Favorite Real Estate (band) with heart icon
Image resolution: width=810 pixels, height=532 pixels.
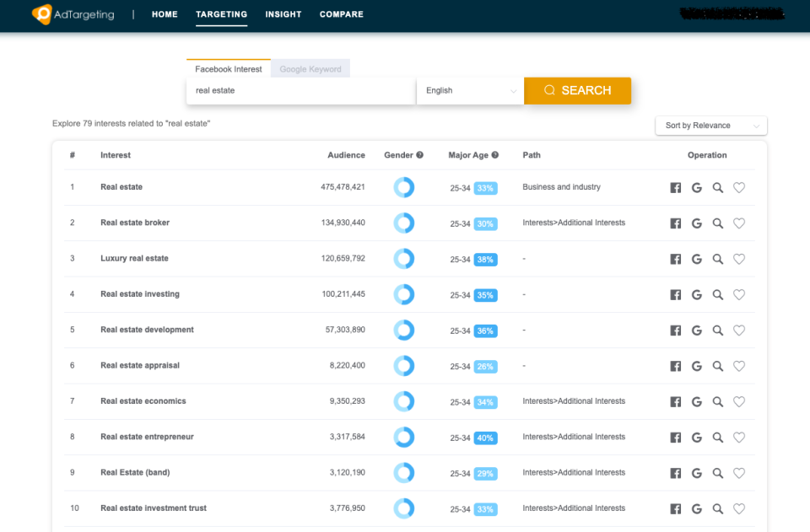point(739,473)
